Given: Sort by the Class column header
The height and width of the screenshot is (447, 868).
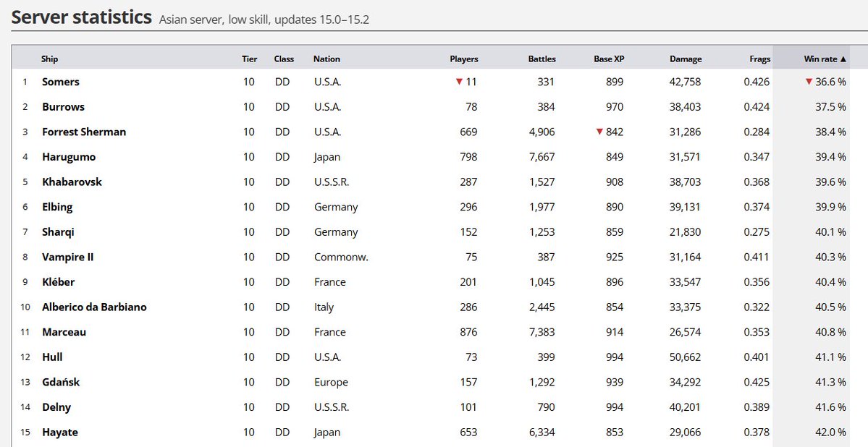Looking at the screenshot, I should click(x=284, y=59).
